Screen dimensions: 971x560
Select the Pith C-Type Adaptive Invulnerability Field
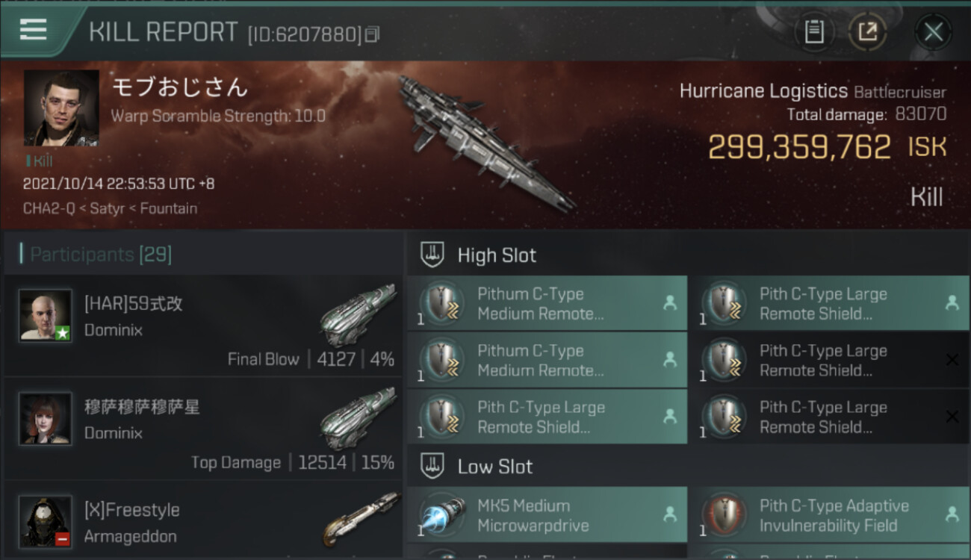point(829,515)
